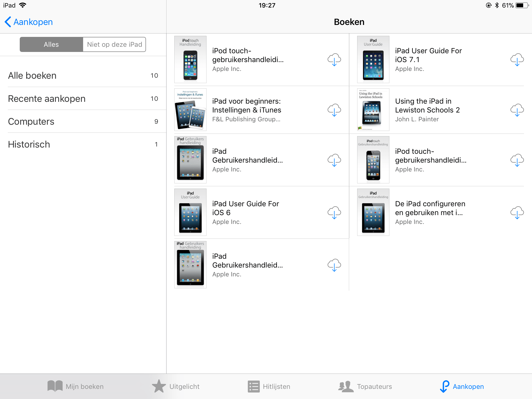This screenshot has height=399, width=532.
Task: Download "Using the iPad in Lewiston Schools 2"
Action: coord(517,109)
